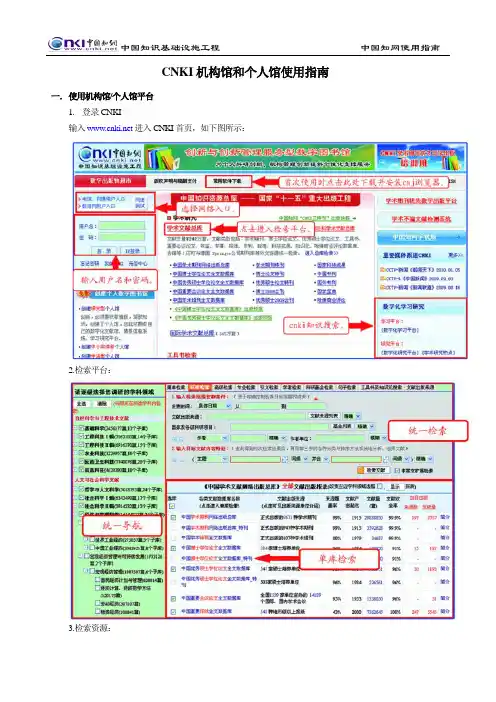Open the 常用软件下载 tab
This screenshot has height=702, width=496.
[x=227, y=181]
